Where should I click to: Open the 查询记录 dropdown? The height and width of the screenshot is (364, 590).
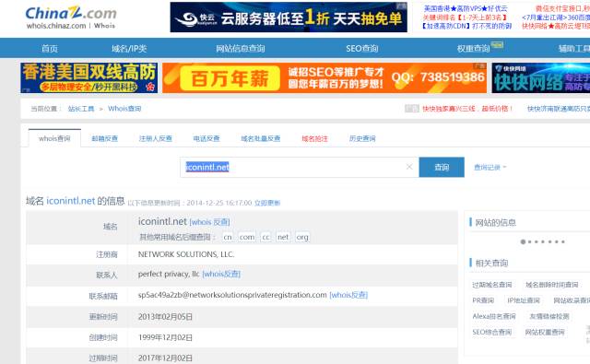[490, 168]
